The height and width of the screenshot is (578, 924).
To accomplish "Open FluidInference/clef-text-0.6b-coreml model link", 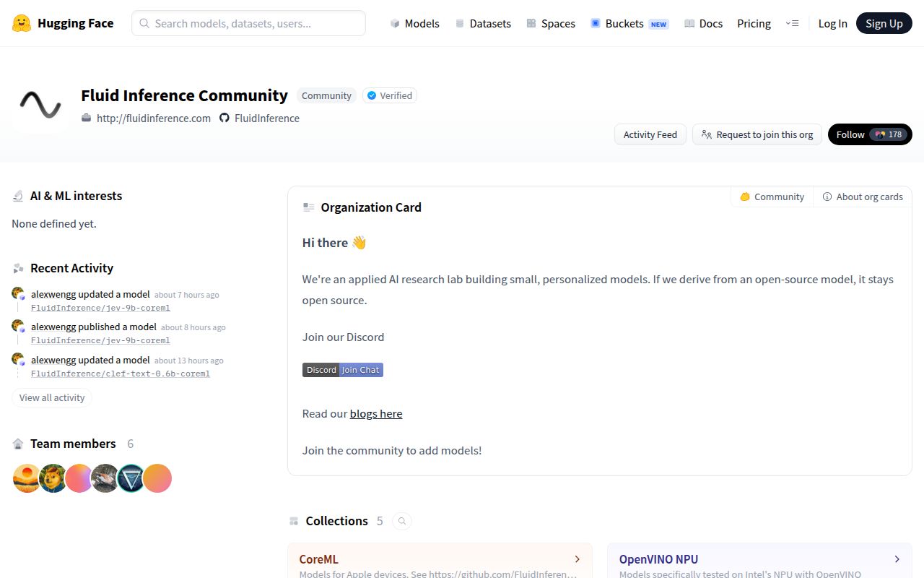I will (121, 374).
